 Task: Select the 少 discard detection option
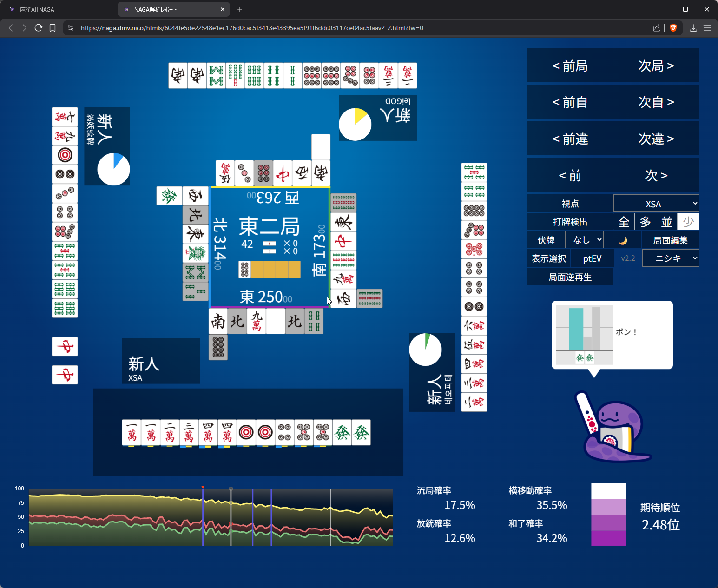coord(688,222)
